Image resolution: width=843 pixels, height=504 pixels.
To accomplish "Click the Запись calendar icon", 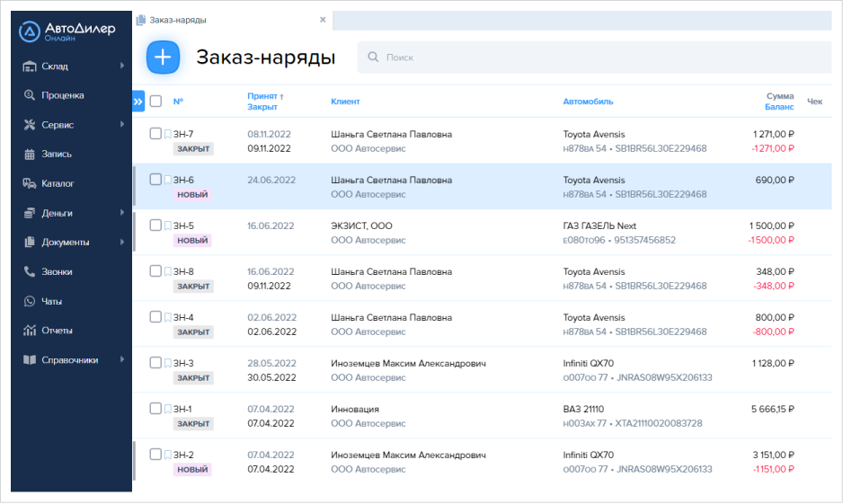I will (x=30, y=155).
